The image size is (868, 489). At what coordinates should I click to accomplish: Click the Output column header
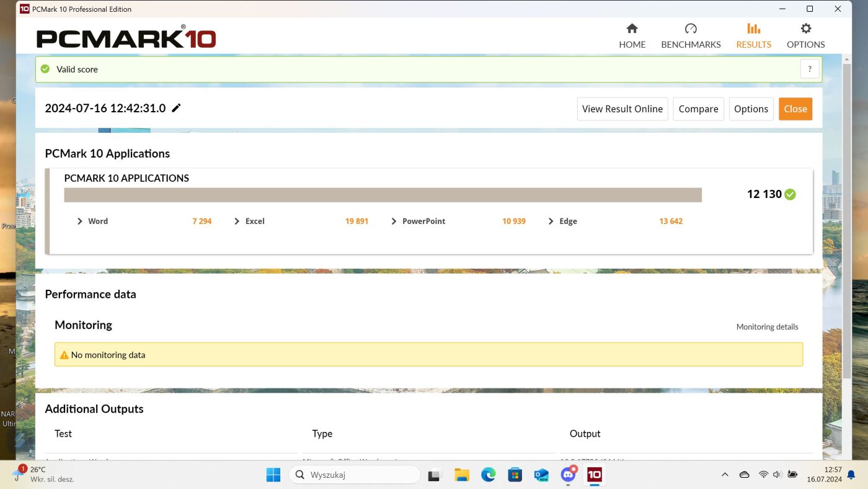point(585,433)
